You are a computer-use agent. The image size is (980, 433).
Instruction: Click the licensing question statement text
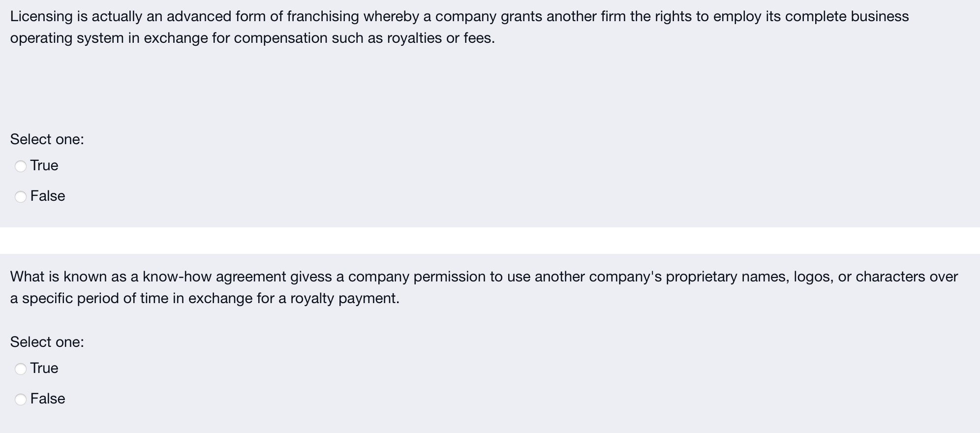(x=295, y=16)
